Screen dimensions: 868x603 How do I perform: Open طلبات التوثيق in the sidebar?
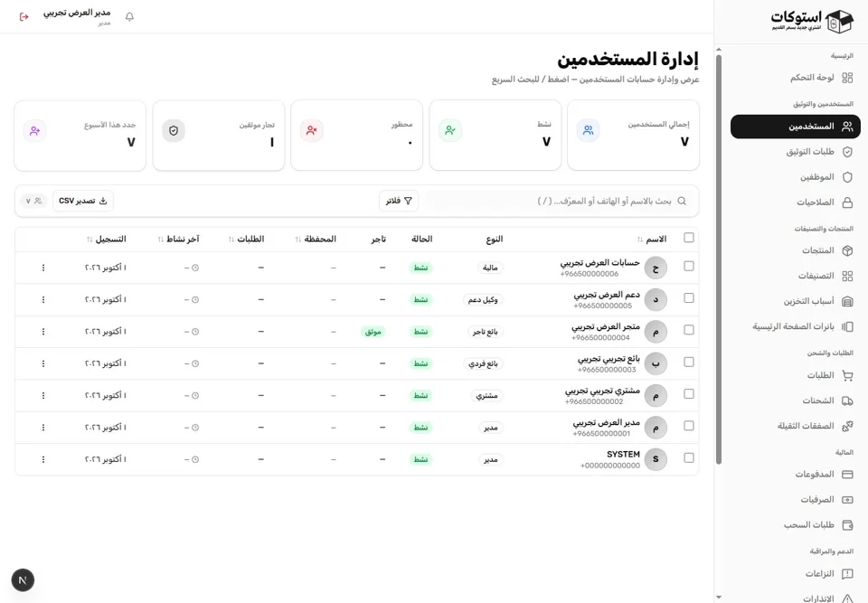796,152
